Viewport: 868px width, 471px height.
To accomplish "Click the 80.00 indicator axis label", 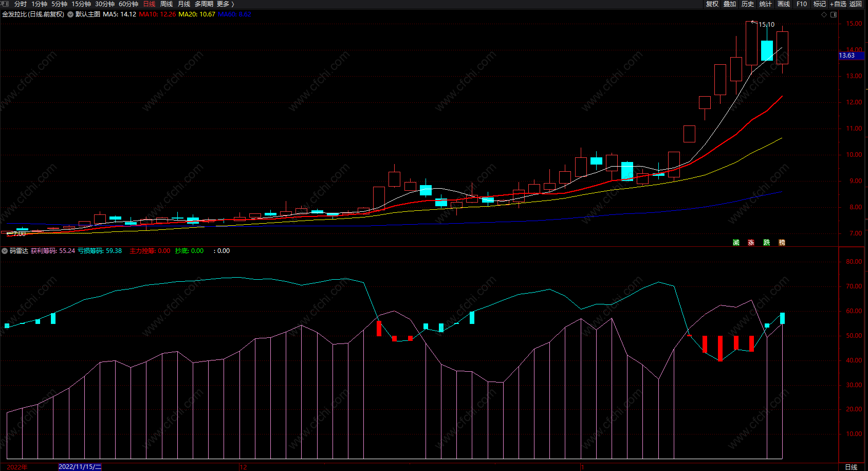I will point(854,262).
